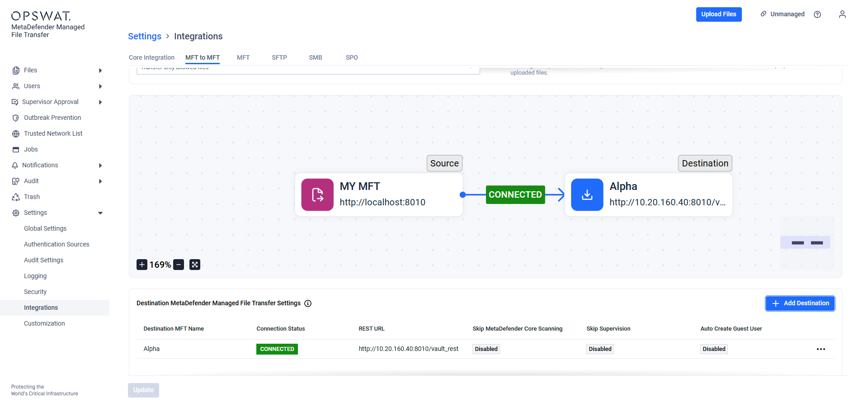Open the help question mark icon
868x412 pixels.
pos(817,14)
